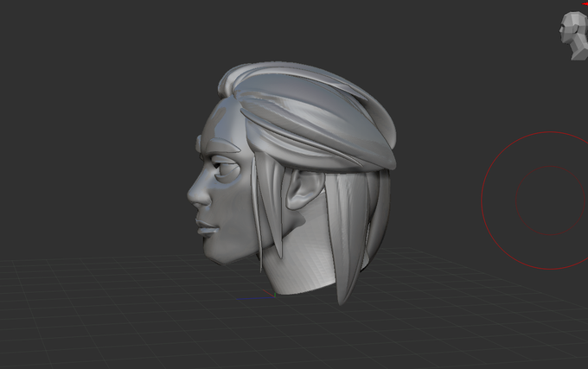Click the CamView head orientation indicator
This screenshot has height=369, width=588.
click(574, 35)
